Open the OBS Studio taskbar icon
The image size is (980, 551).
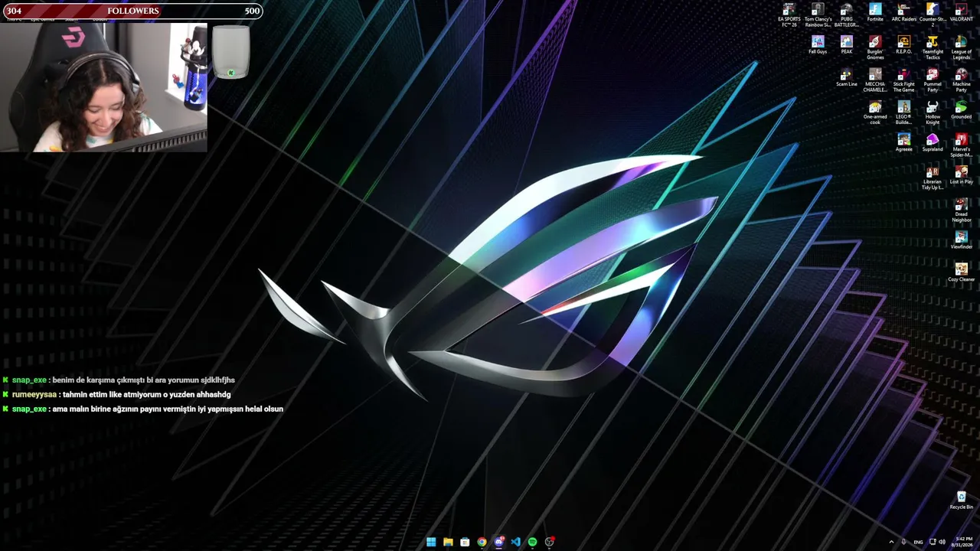[x=549, y=542]
